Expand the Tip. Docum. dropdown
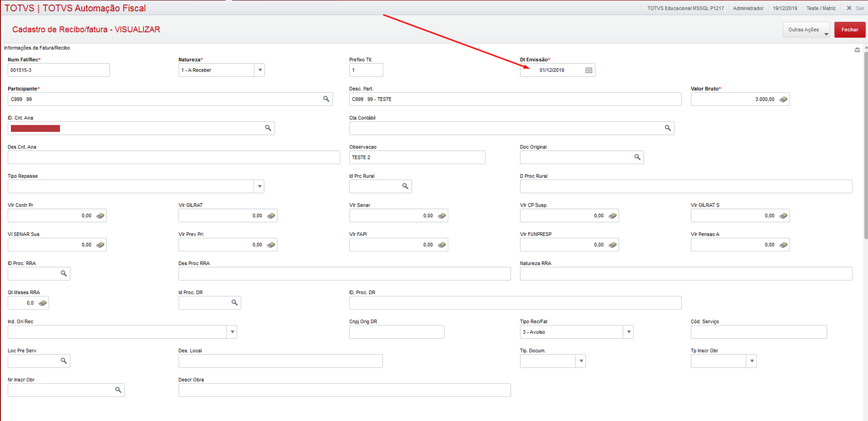 click(x=581, y=361)
